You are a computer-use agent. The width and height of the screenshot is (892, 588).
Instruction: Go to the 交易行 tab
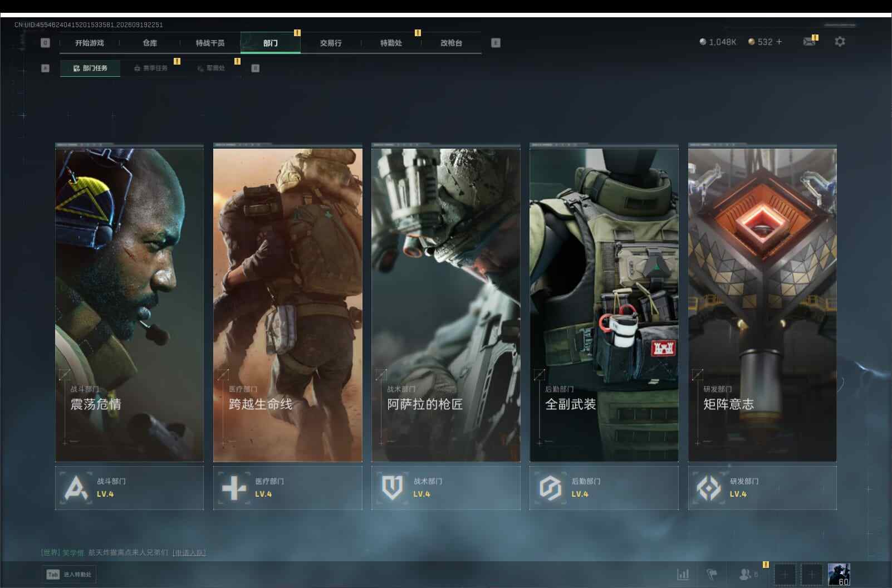(x=331, y=43)
